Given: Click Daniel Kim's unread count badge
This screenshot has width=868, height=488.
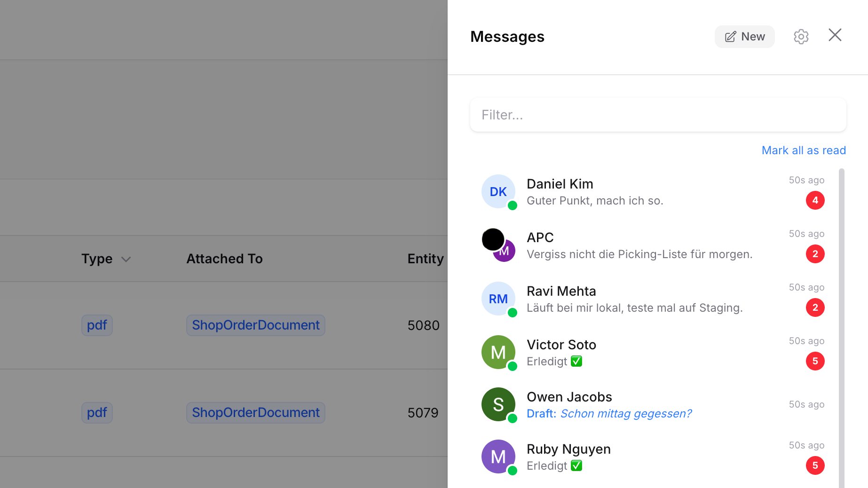Looking at the screenshot, I should tap(815, 200).
